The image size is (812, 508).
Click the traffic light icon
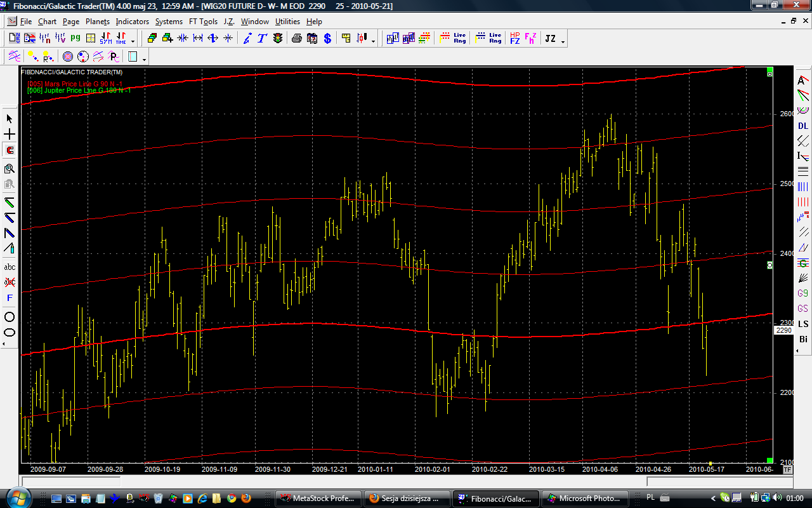coord(278,39)
